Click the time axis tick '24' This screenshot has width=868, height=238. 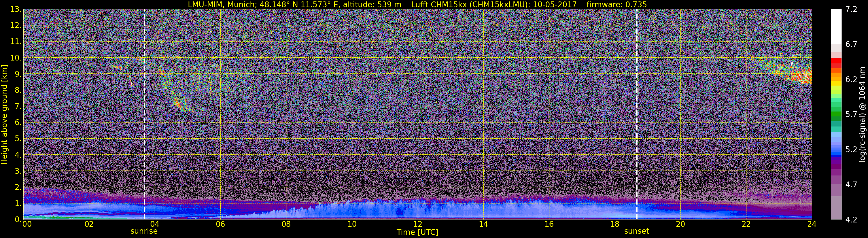pyautogui.click(x=812, y=224)
